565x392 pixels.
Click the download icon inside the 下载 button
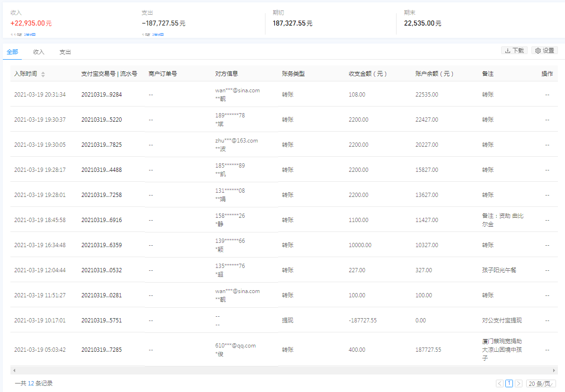(508, 51)
